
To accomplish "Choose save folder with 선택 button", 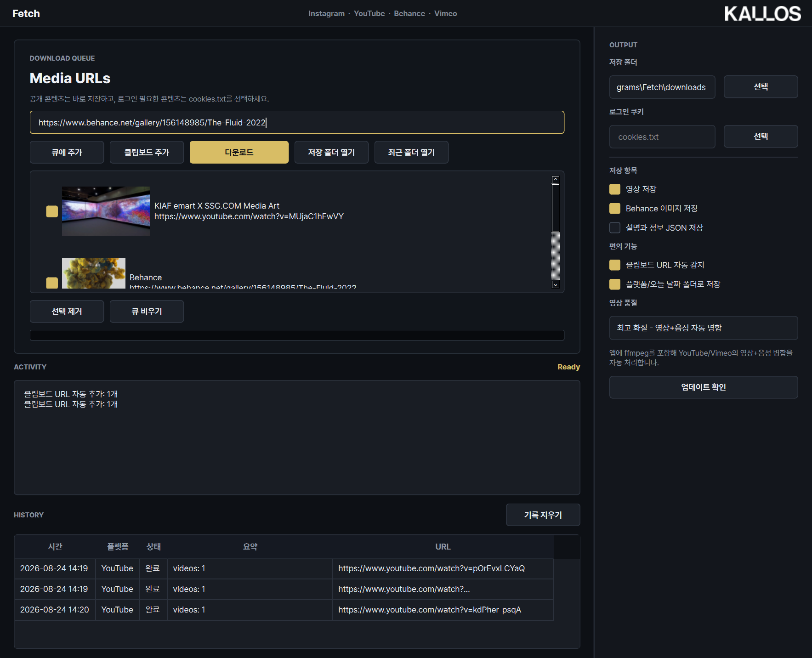I will pos(761,87).
